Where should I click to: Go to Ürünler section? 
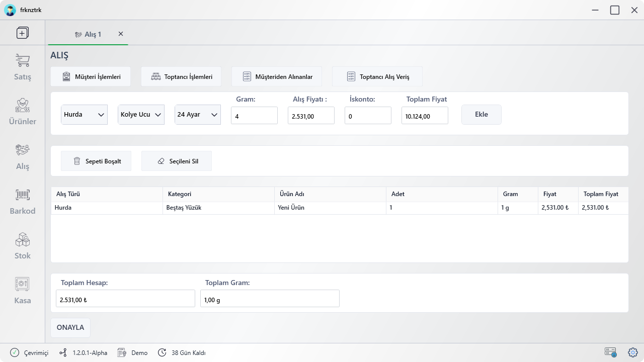pos(22,112)
